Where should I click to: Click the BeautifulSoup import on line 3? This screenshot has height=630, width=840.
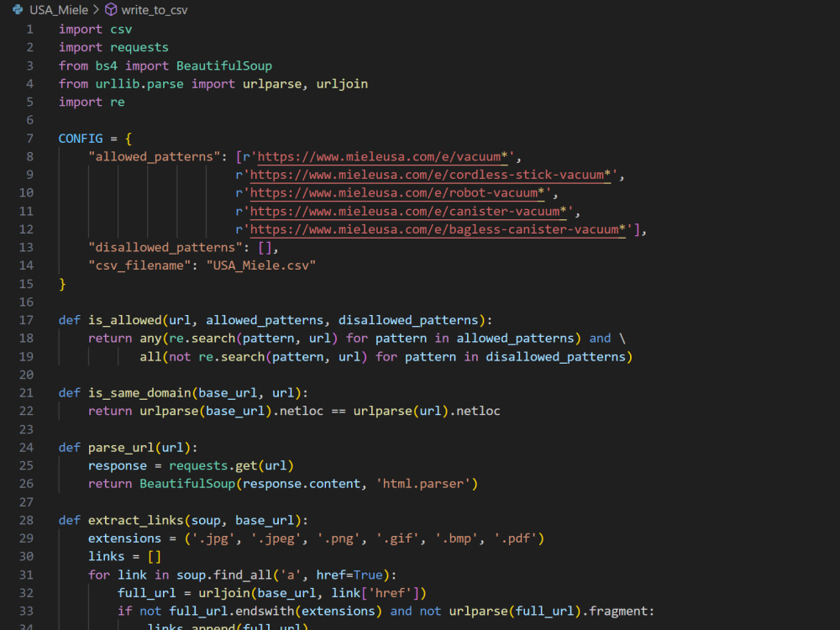click(x=224, y=66)
